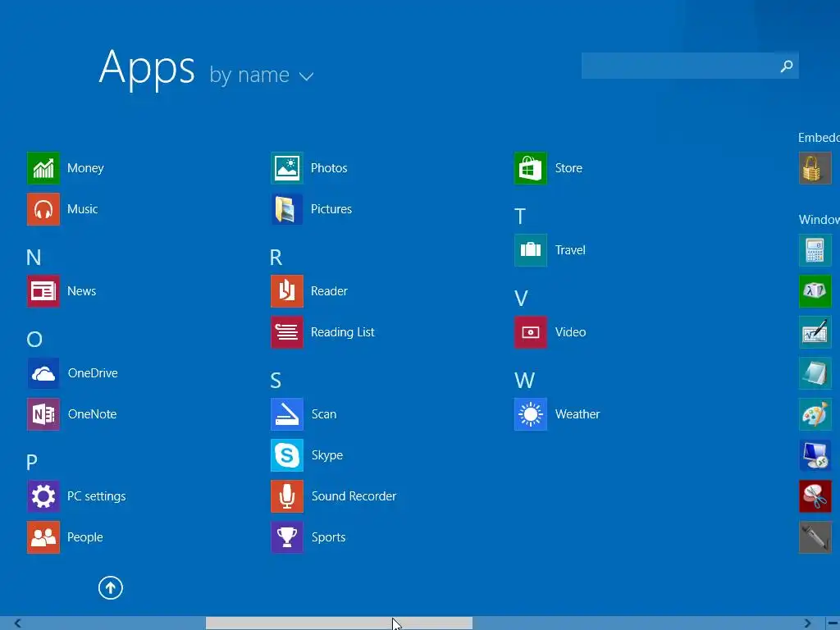Launch the Store app icon
The width and height of the screenshot is (840, 630).
[531, 168]
